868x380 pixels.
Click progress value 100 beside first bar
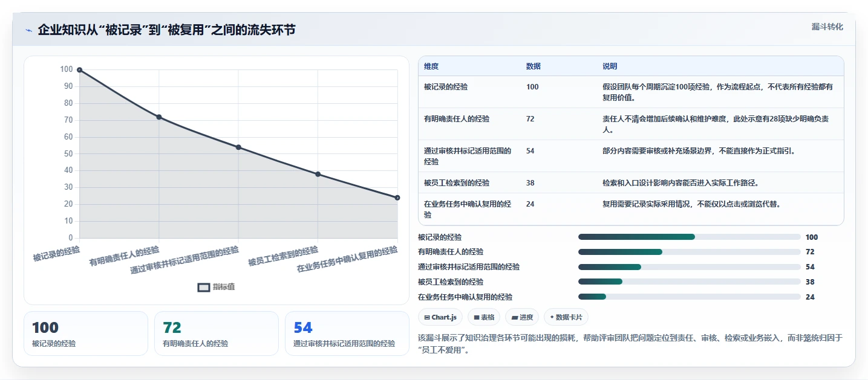(812, 237)
